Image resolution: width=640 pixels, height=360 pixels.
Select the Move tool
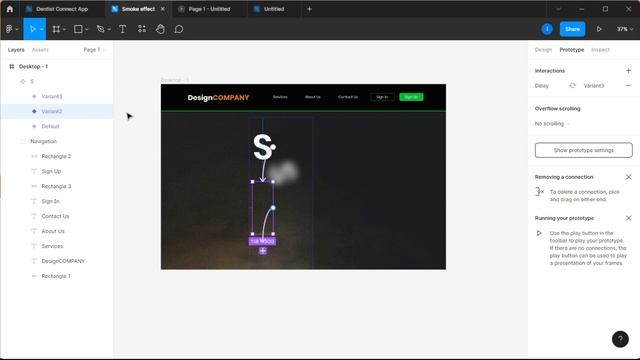click(33, 29)
